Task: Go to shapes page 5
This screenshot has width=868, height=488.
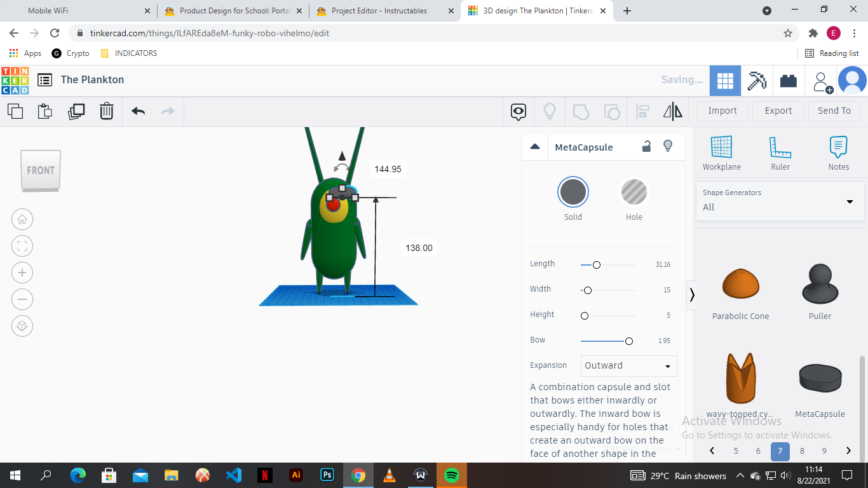Action: [x=736, y=451]
